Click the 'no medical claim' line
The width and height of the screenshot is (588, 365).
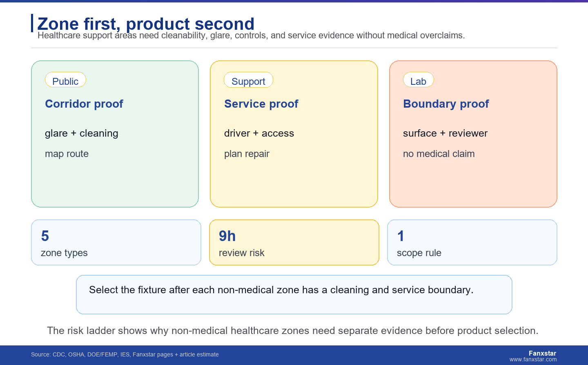(x=439, y=154)
